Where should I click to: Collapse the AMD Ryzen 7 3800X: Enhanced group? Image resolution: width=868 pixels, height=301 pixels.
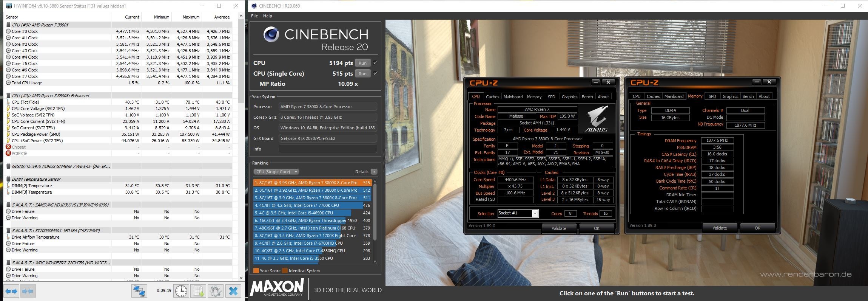(8, 96)
